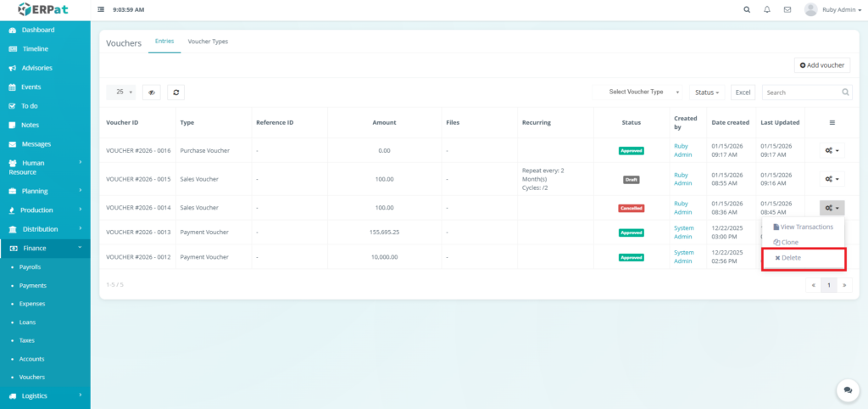
Task: Sort by Date created column header
Action: click(731, 122)
